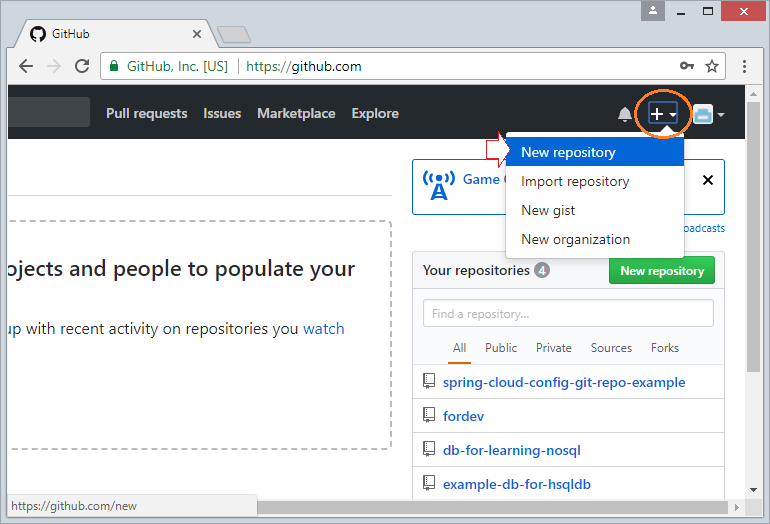770x524 pixels.
Task: Bookmark this page with star icon
Action: pyautogui.click(x=712, y=66)
